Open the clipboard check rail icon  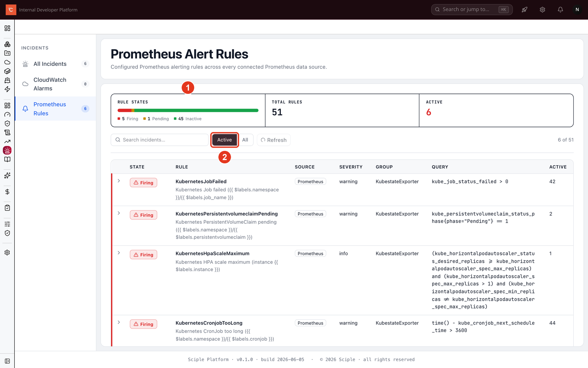7,208
